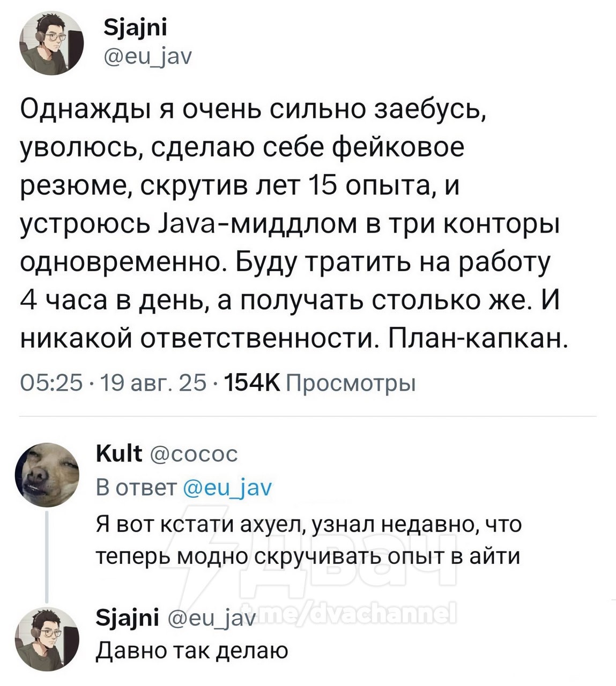
Task: Click the vertical thread line between replies
Action: (x=47, y=557)
